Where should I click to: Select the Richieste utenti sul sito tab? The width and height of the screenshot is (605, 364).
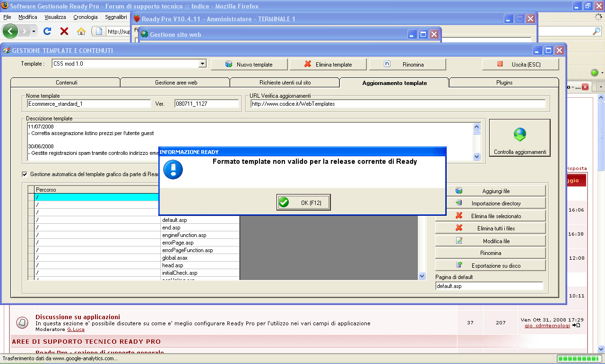285,83
